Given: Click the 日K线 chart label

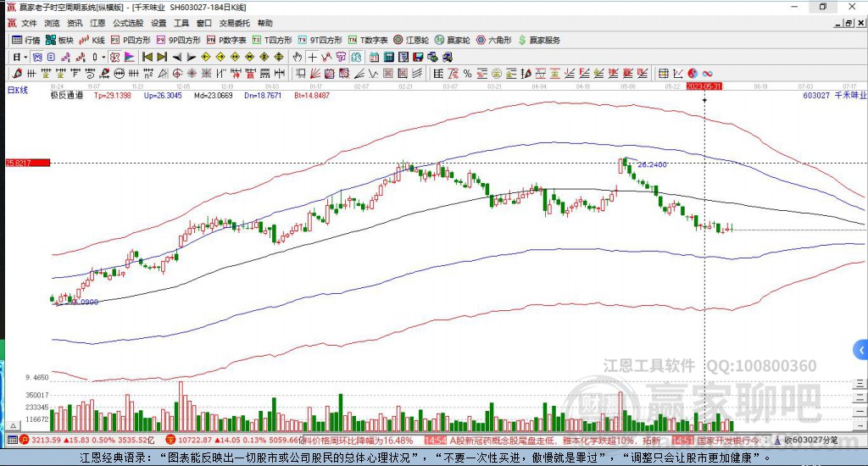Looking at the screenshot, I should click(17, 90).
